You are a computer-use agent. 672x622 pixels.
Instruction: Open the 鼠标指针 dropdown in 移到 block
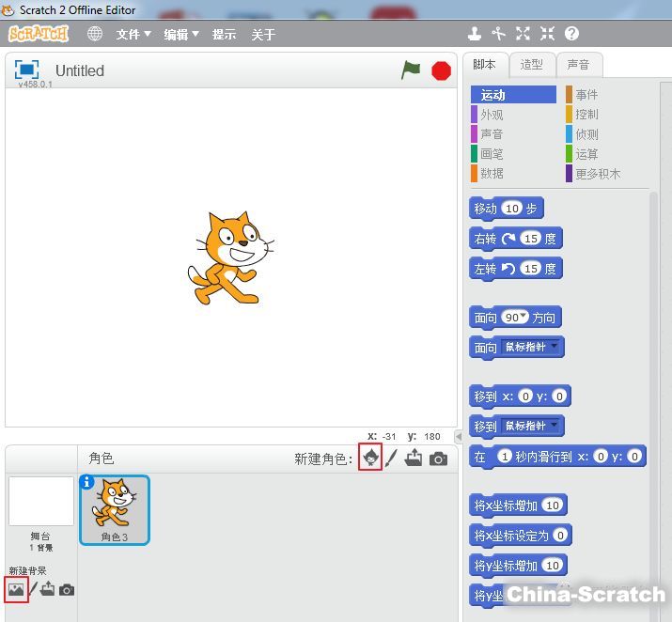tap(554, 426)
